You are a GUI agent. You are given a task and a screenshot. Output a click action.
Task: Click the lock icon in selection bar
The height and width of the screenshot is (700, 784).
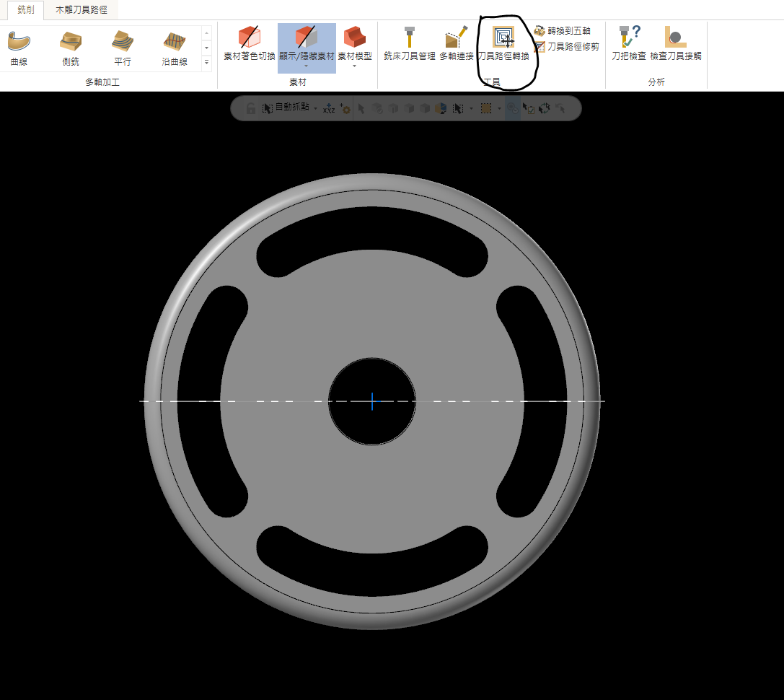click(251, 108)
